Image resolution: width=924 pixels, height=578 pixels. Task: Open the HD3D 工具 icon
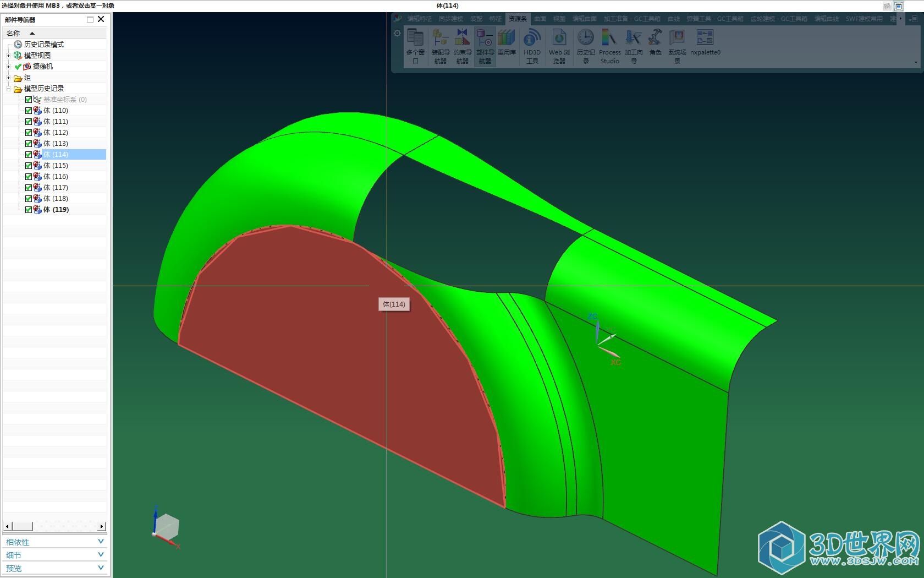[532, 47]
